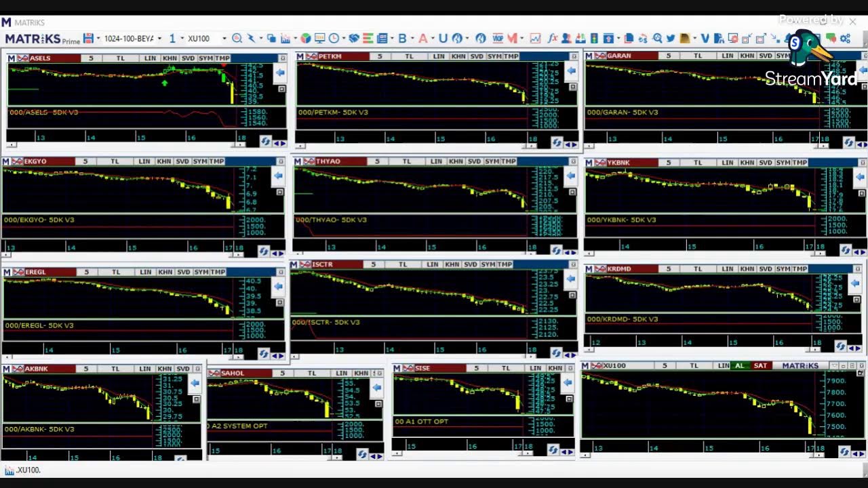Click the TL currency button in THYAO chart
This screenshot has height=488, width=868.
coord(407,161)
